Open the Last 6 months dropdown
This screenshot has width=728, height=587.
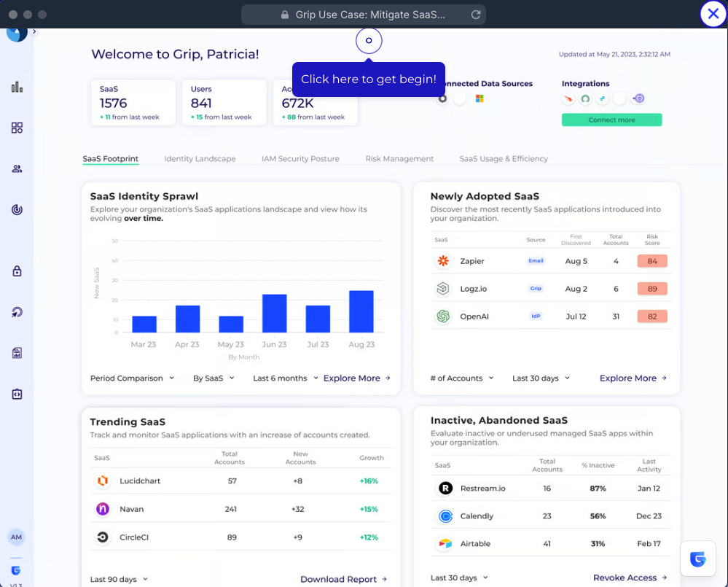click(x=286, y=378)
